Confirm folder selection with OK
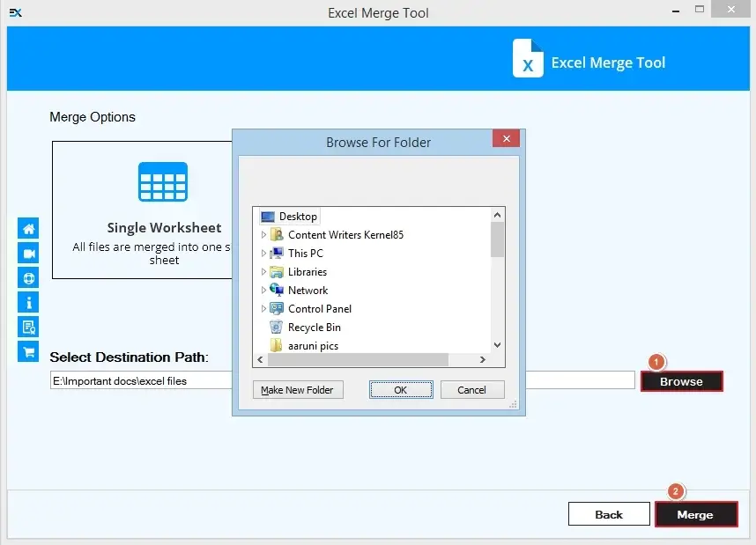This screenshot has width=756, height=545. click(401, 389)
